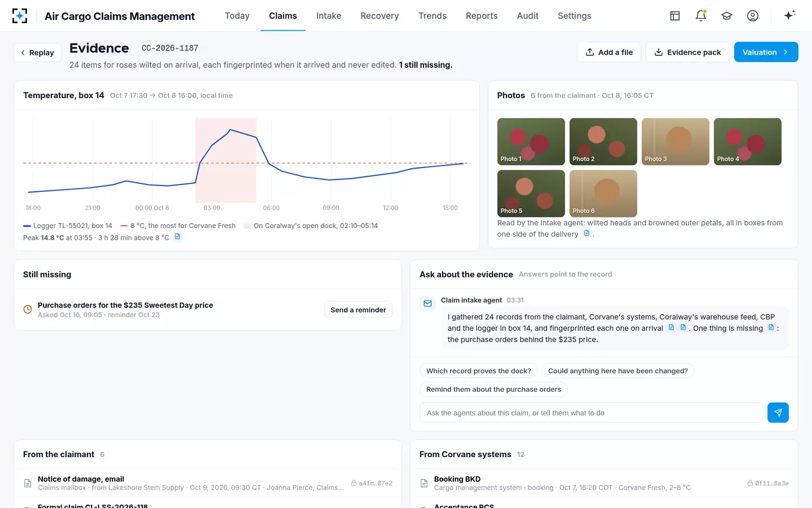
Task: Continue to Valuation
Action: [x=766, y=52]
